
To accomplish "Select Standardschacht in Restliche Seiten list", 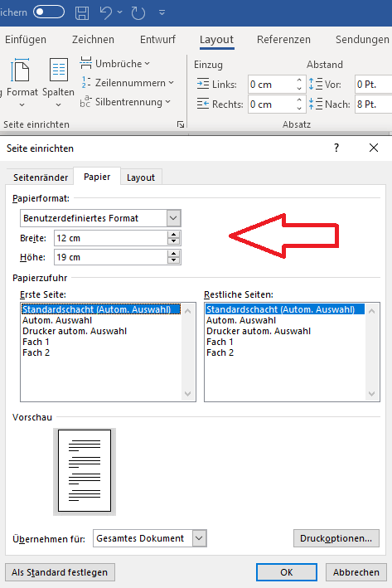I will 285,309.
